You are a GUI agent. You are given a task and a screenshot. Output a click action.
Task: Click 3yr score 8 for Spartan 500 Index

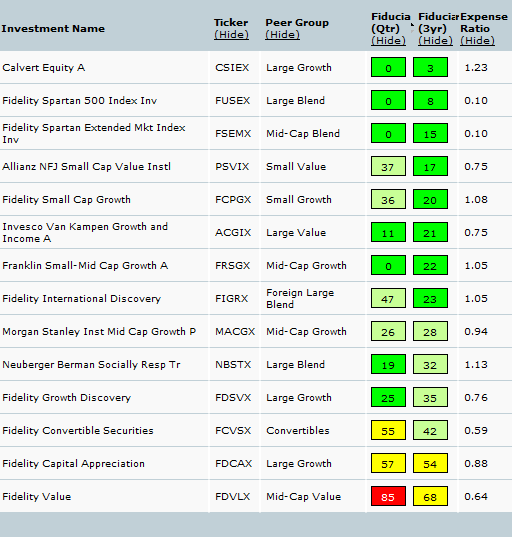[430, 100]
